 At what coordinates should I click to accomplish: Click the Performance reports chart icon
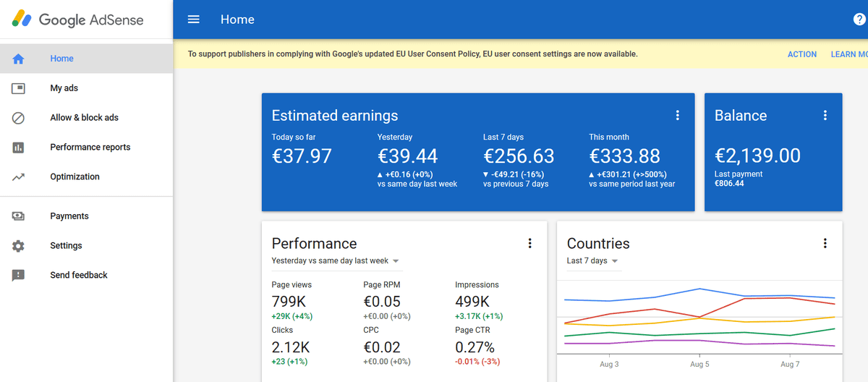tap(18, 148)
